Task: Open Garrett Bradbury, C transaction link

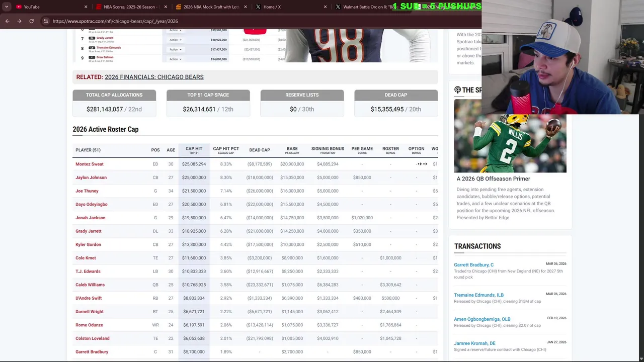Action: (473, 265)
